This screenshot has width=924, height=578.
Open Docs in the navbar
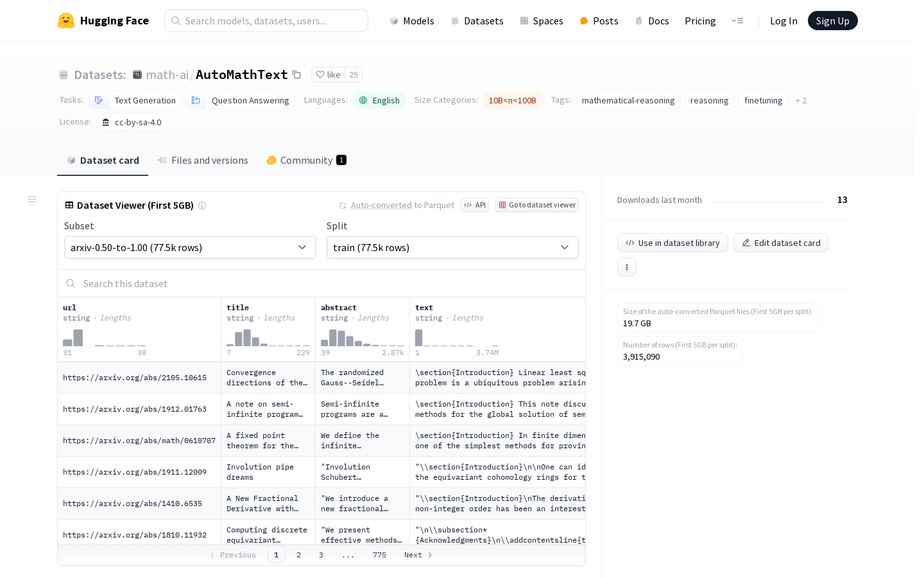click(x=651, y=21)
